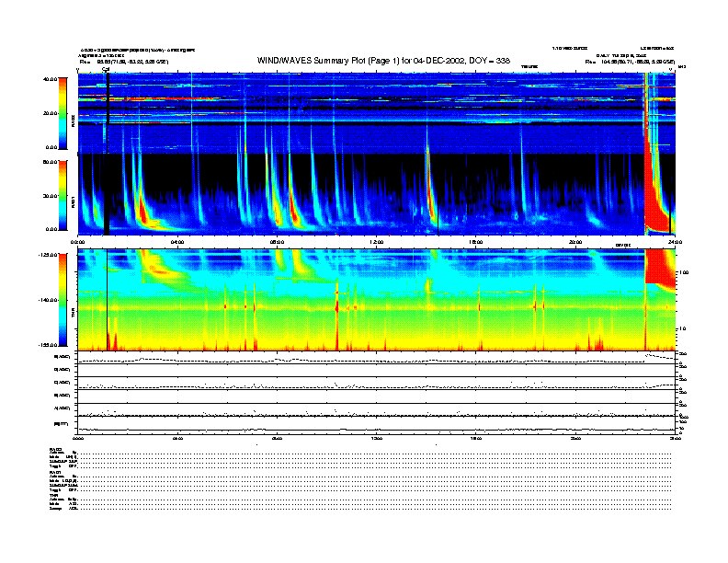Click the Cal marker label above RAD2 panel

[x=106, y=70]
